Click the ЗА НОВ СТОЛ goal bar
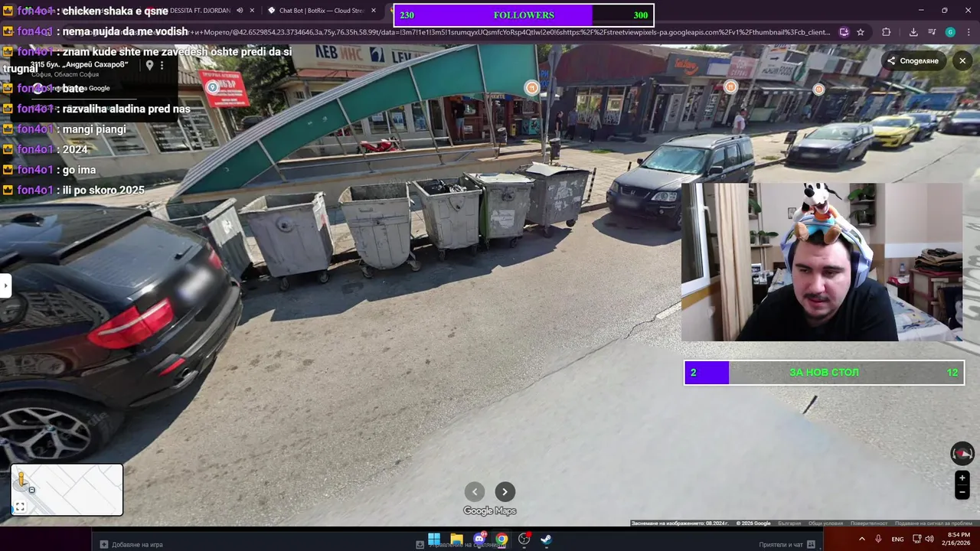This screenshot has width=980, height=551. pyautogui.click(x=824, y=373)
